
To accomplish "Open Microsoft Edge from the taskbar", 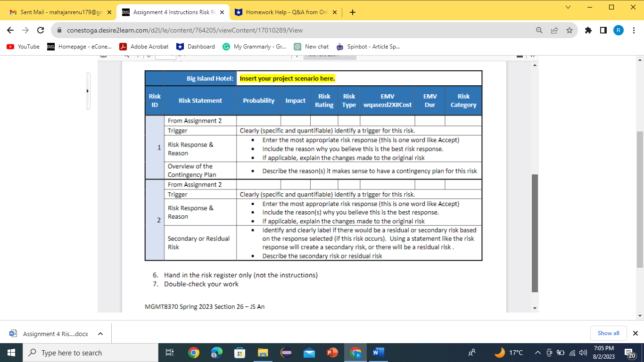I will click(x=216, y=353).
